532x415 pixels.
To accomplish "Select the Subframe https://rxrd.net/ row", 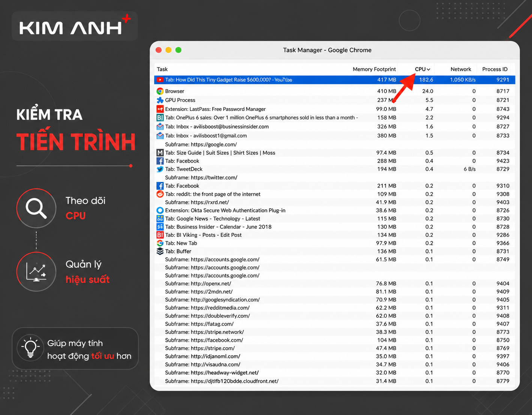I will pyautogui.click(x=334, y=202).
